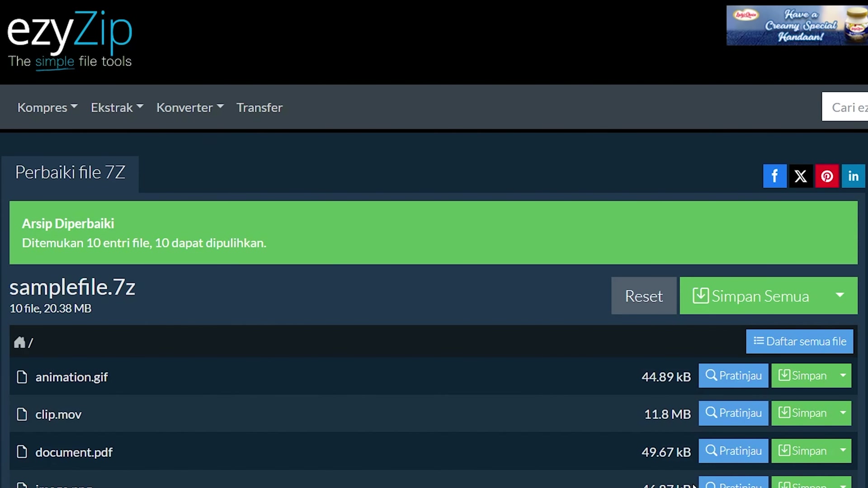Select the Perbaiki file 7Z tab
This screenshot has height=488, width=868.
[x=70, y=173]
